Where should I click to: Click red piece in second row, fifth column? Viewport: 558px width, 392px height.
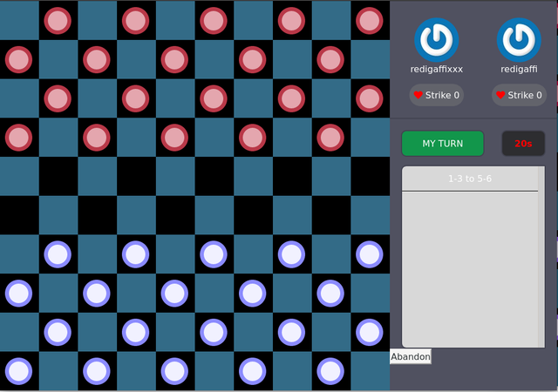tap(174, 59)
